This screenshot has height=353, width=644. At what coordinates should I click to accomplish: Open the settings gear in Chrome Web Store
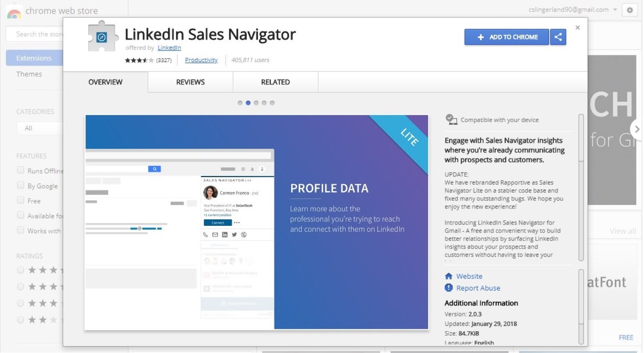pyautogui.click(x=630, y=10)
